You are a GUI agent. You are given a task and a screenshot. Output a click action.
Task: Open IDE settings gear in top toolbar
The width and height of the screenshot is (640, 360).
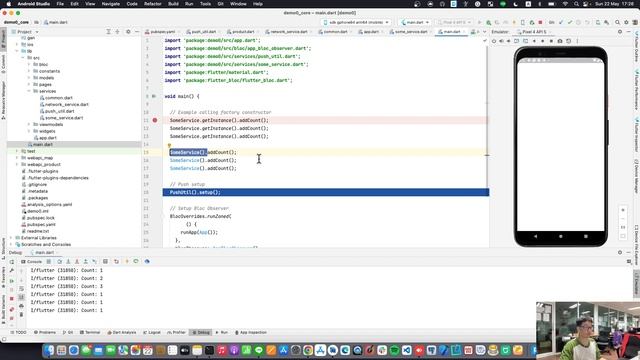pos(626,22)
